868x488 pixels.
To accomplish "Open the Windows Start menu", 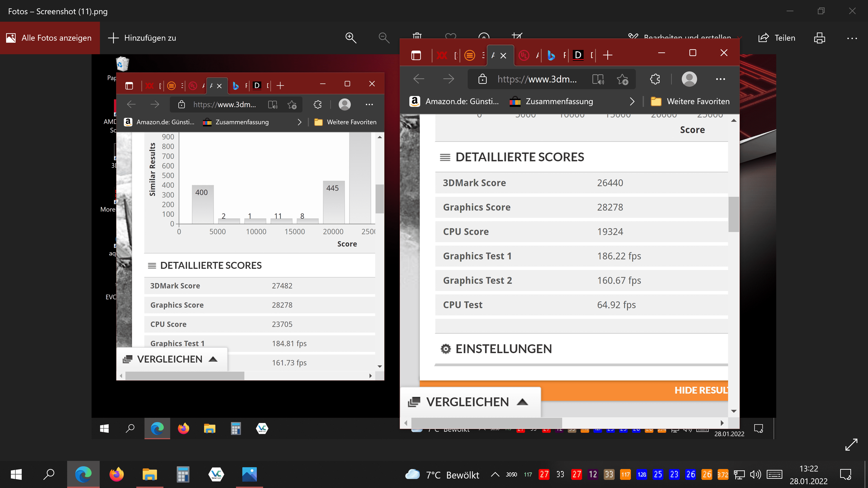I will [x=16, y=474].
